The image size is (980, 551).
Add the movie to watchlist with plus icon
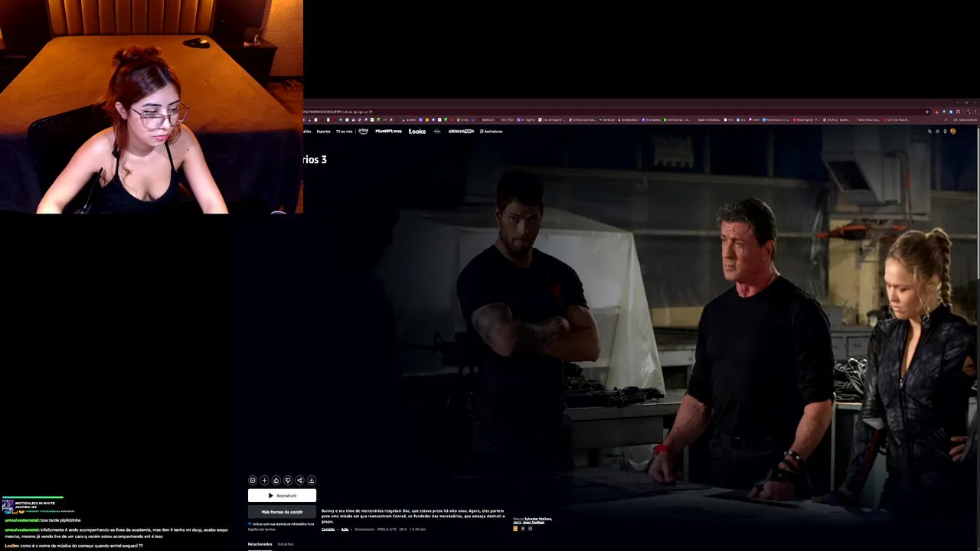(x=264, y=481)
